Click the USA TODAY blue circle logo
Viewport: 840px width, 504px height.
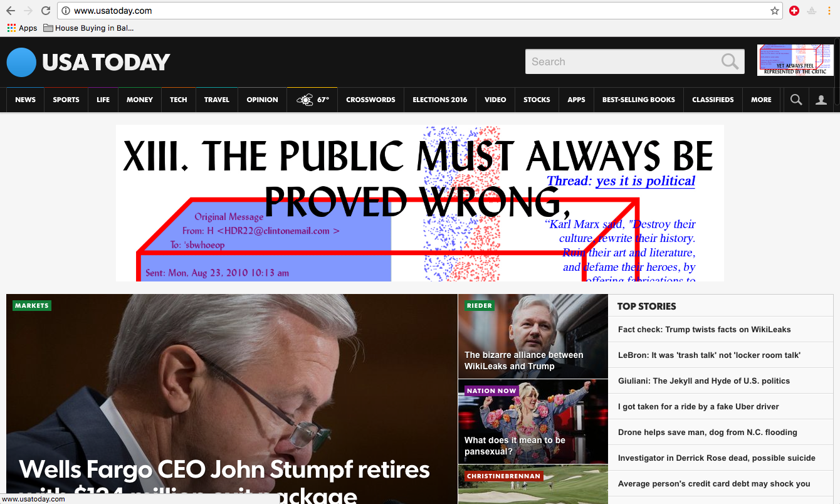(21, 62)
